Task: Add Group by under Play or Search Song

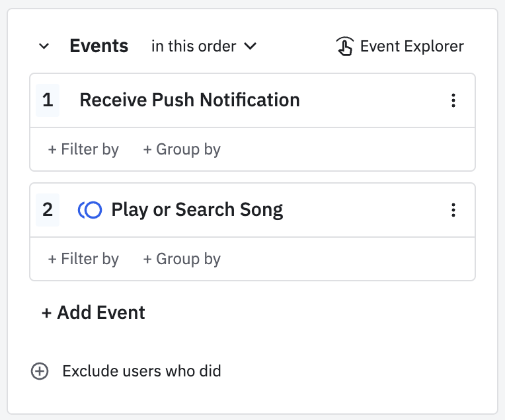Action: click(182, 259)
